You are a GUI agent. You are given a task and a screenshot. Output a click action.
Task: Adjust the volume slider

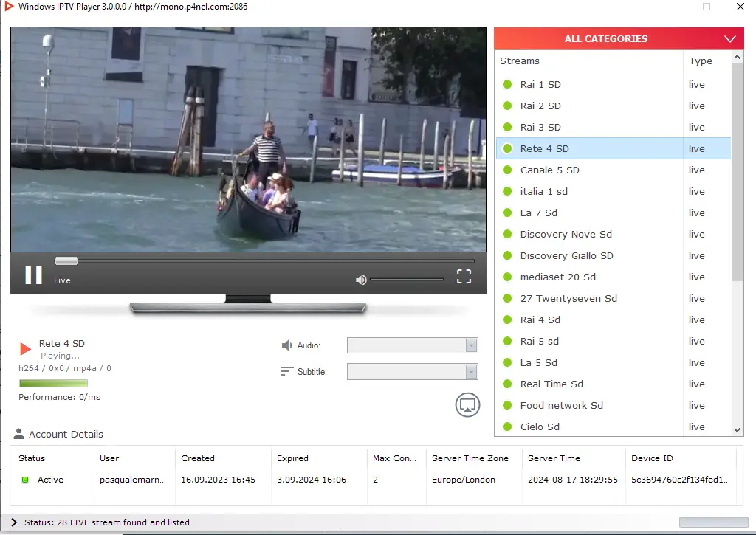point(407,280)
